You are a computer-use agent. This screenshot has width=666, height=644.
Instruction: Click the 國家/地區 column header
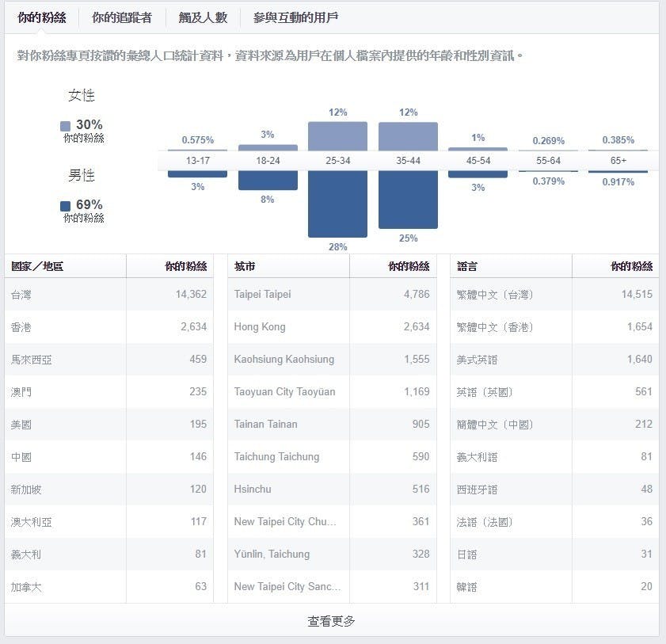37,267
